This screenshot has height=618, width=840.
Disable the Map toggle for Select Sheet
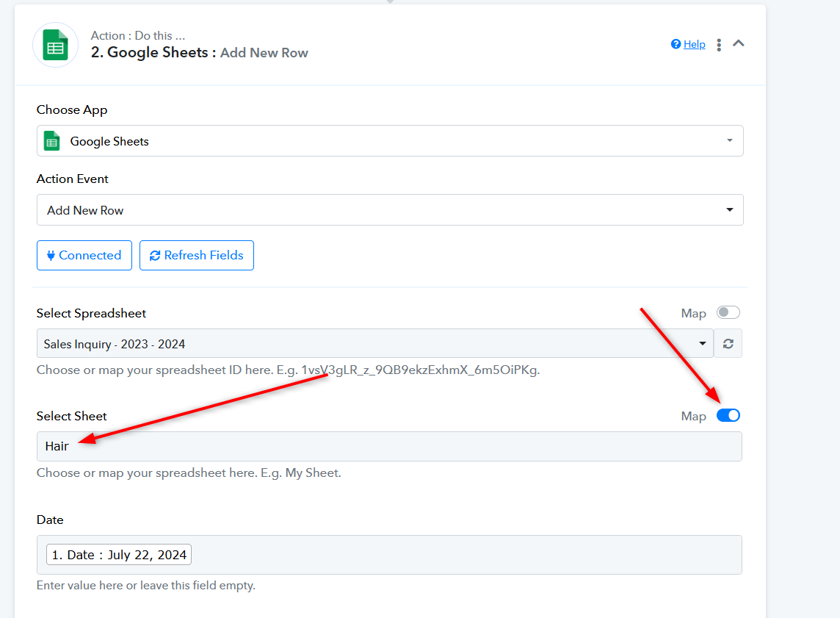728,415
